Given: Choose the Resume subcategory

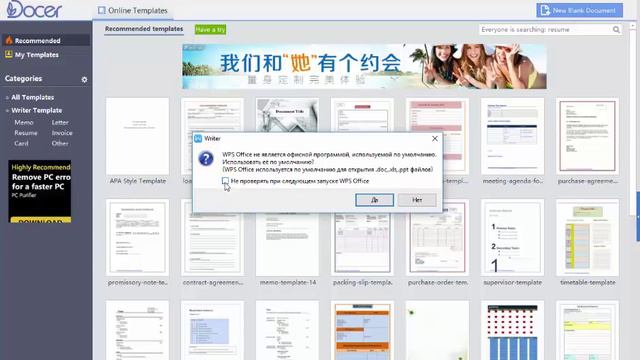Looking at the screenshot, I should click(x=26, y=133).
